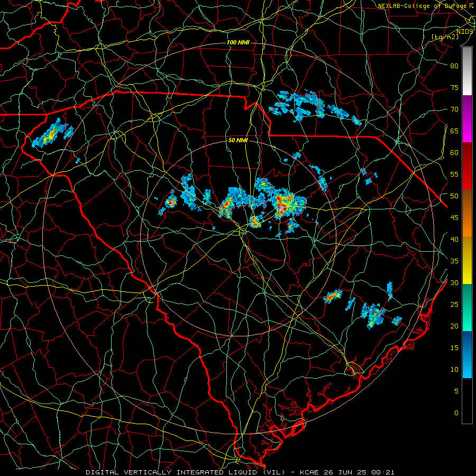
Task: Select the 80 value on the scale
Action: tap(454, 66)
